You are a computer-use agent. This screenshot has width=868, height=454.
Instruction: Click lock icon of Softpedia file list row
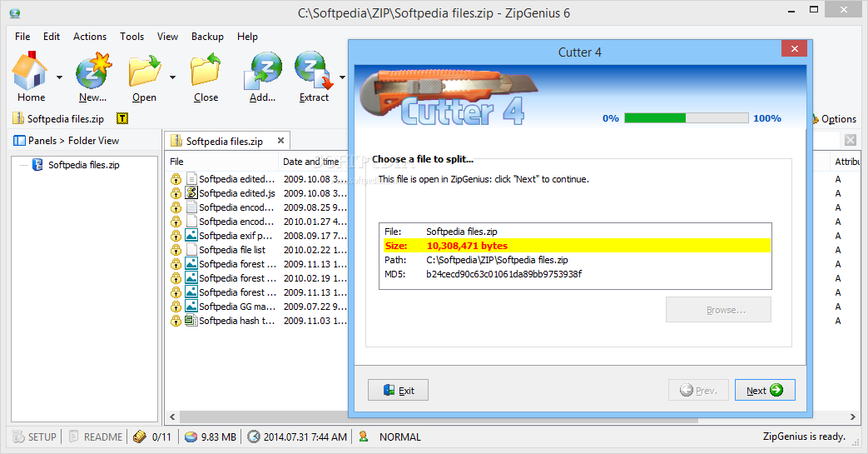(x=176, y=250)
